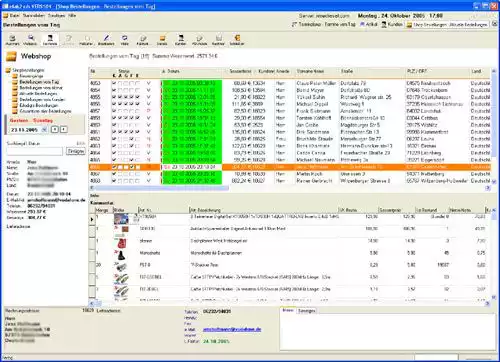The height and width of the screenshot is (362, 500).
Task: Click the orders table horizontal scrollbar
Action: pos(290,188)
